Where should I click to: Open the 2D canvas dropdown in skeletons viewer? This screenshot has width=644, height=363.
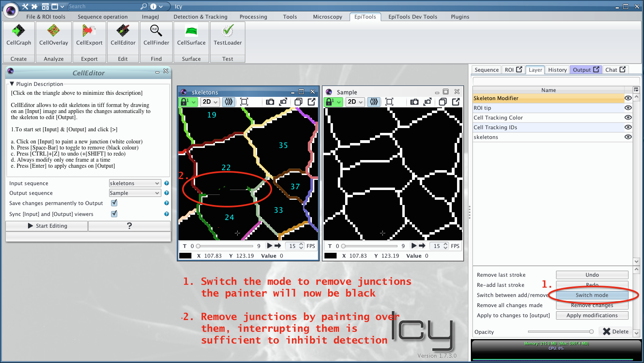coord(210,102)
